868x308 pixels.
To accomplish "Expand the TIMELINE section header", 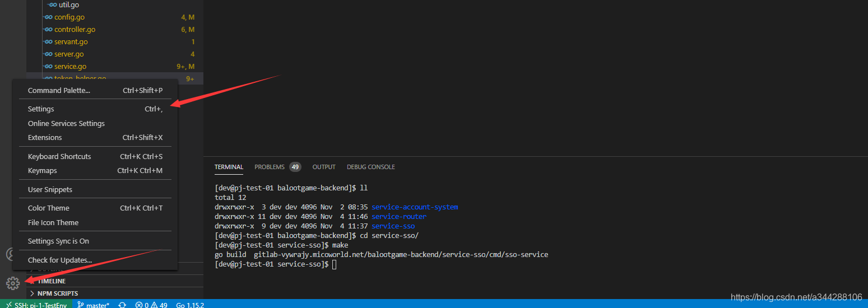I will pos(115,281).
